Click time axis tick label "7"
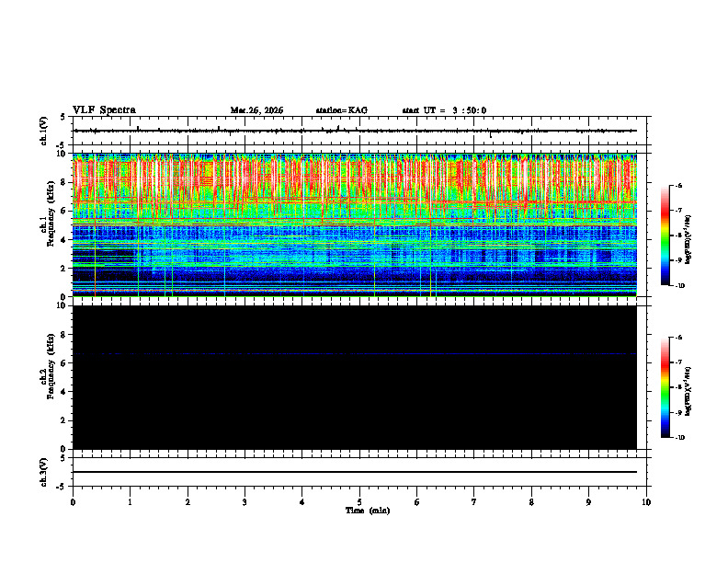 point(474,502)
